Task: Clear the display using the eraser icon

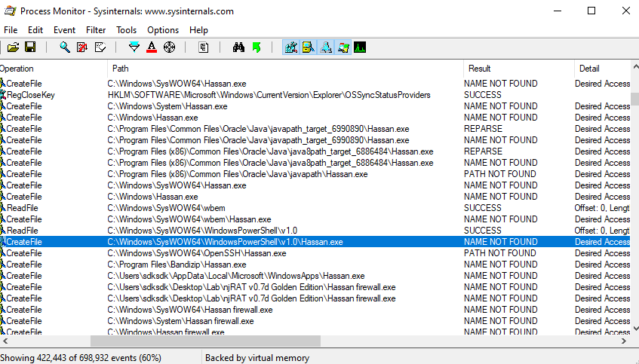Action: coord(100,47)
